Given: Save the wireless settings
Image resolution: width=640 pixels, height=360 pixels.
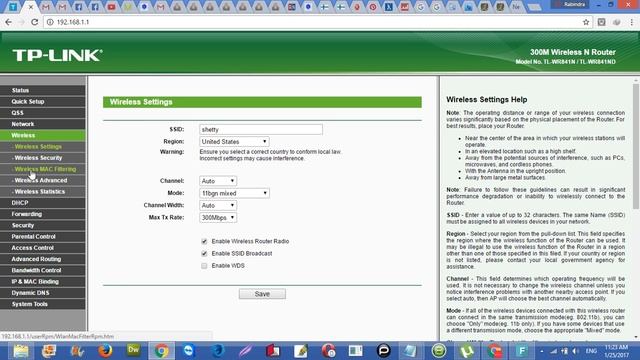Looking at the screenshot, I should pyautogui.click(x=262, y=294).
